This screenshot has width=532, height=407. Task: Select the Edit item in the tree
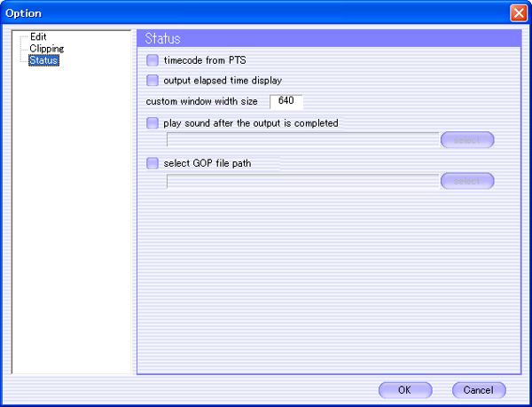(38, 37)
